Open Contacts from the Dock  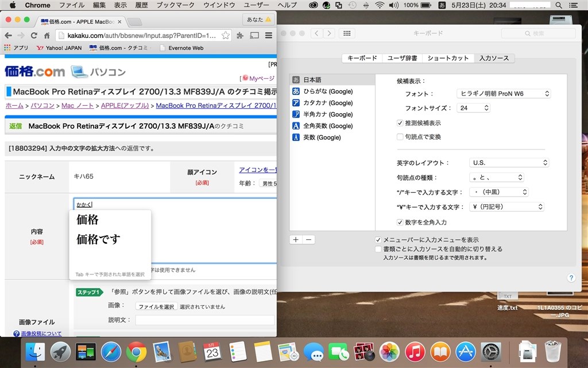tap(187, 352)
